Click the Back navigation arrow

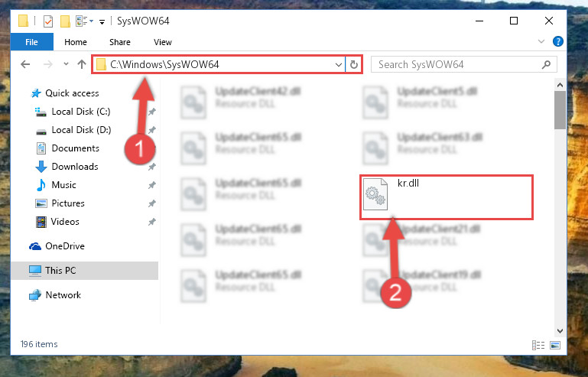coord(25,64)
